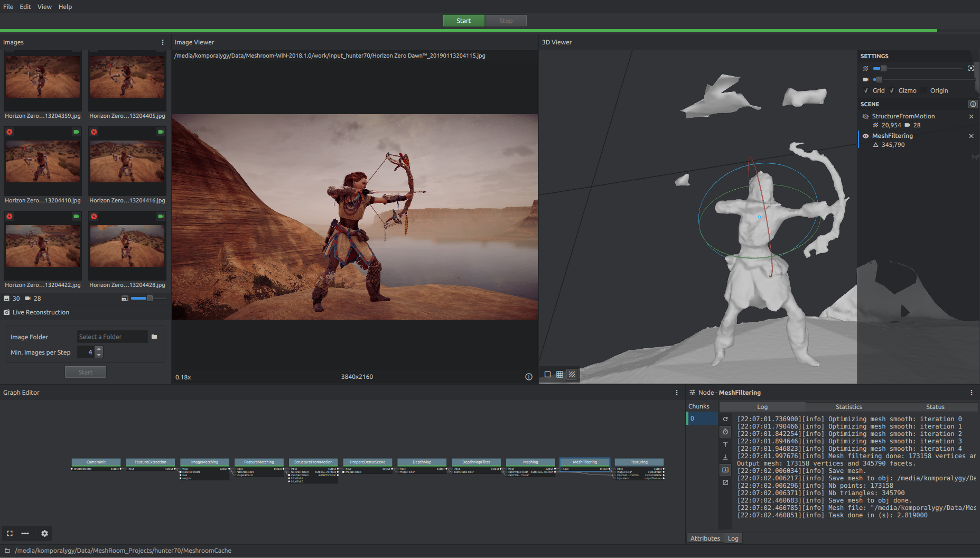Select wireframe render mode in 3D Viewer
Screen dimensions: 980x558
point(559,374)
